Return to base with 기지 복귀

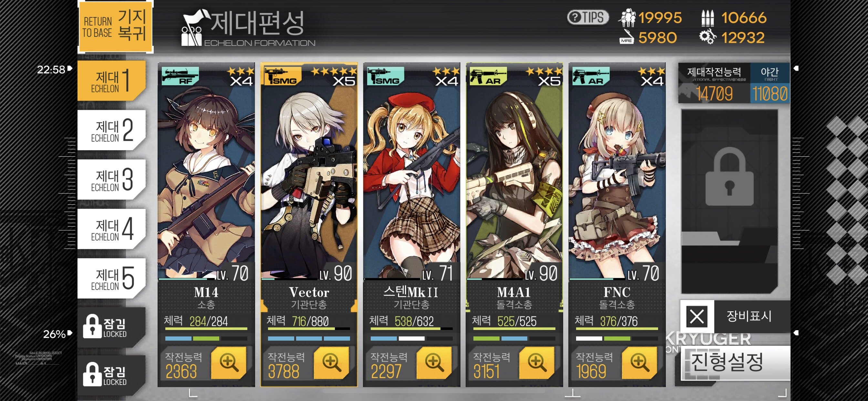(115, 26)
